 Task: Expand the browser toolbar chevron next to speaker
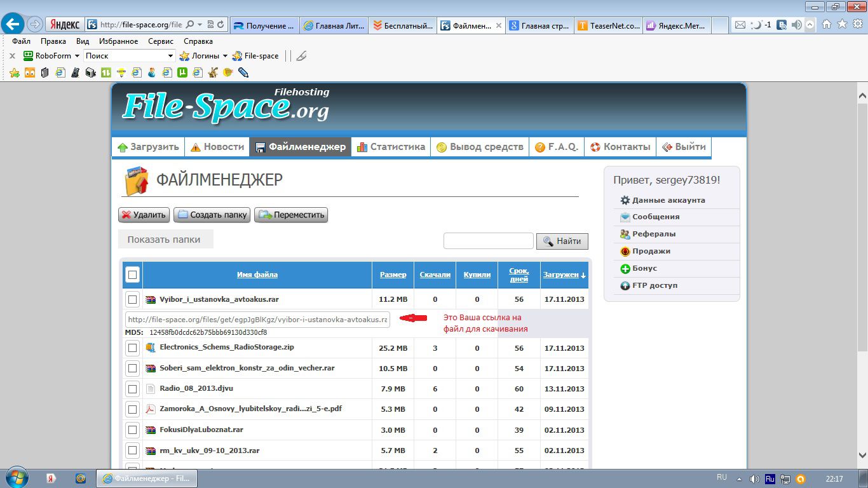(810, 25)
